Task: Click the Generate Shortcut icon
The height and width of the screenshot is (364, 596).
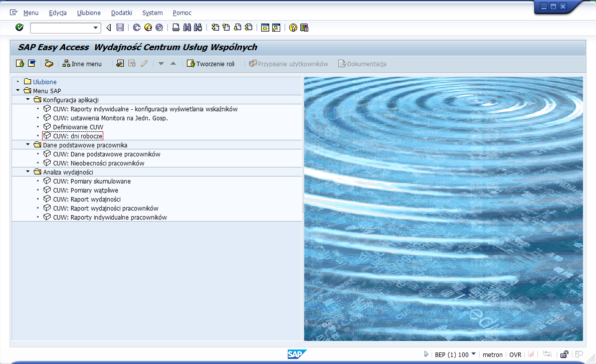Action: pyautogui.click(x=276, y=28)
